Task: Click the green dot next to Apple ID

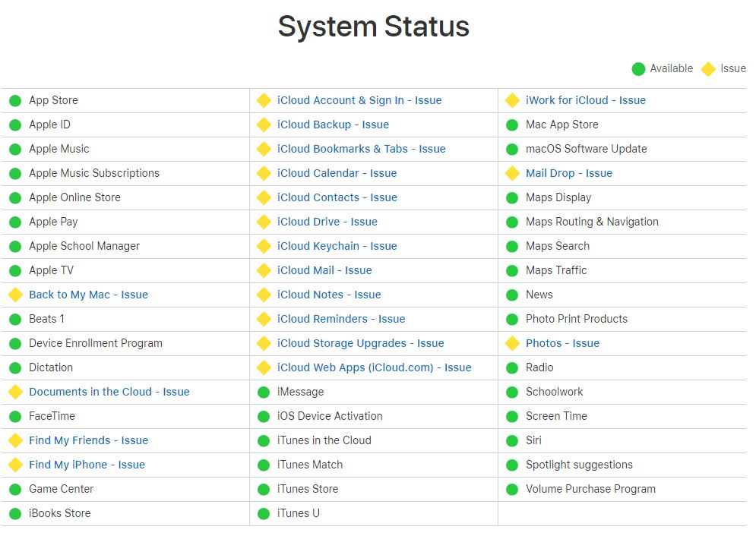Action: pos(15,125)
